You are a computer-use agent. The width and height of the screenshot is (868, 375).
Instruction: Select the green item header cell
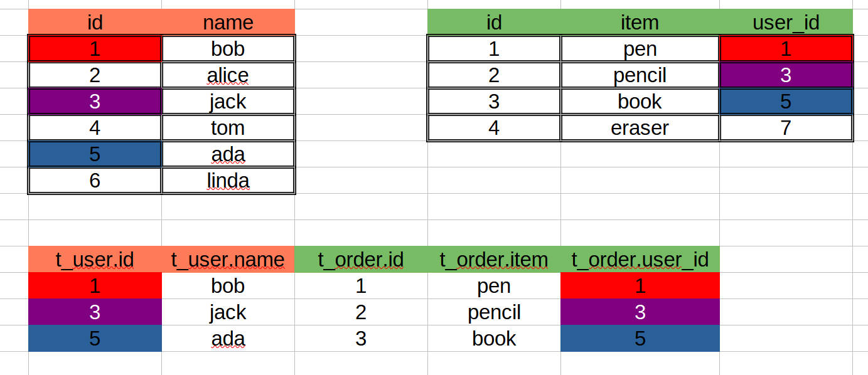tap(640, 22)
